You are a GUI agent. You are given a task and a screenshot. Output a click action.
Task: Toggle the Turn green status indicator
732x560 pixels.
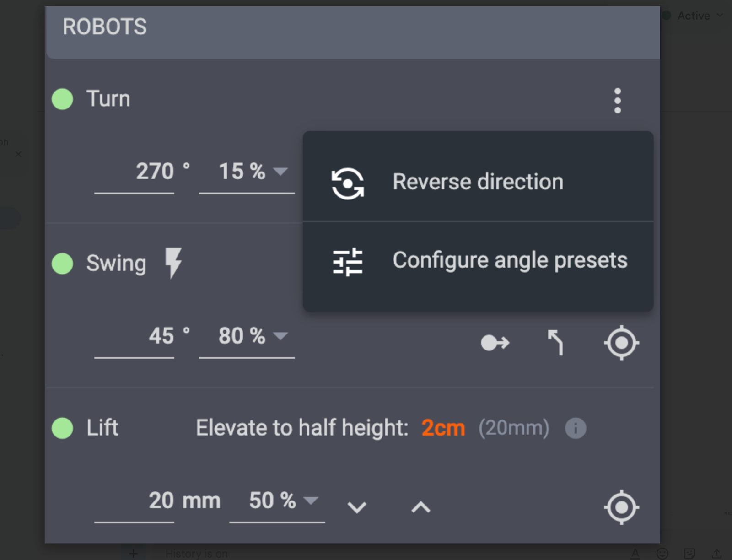(x=63, y=99)
